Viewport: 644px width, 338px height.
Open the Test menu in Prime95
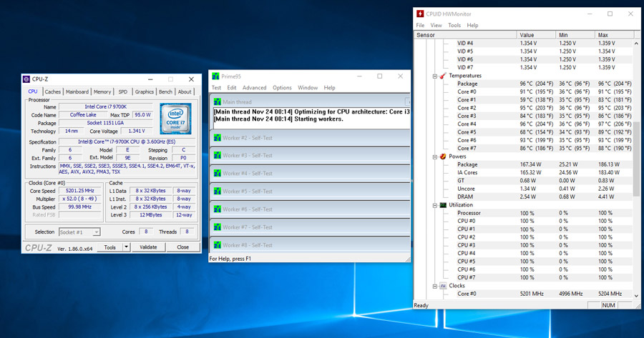click(x=216, y=88)
